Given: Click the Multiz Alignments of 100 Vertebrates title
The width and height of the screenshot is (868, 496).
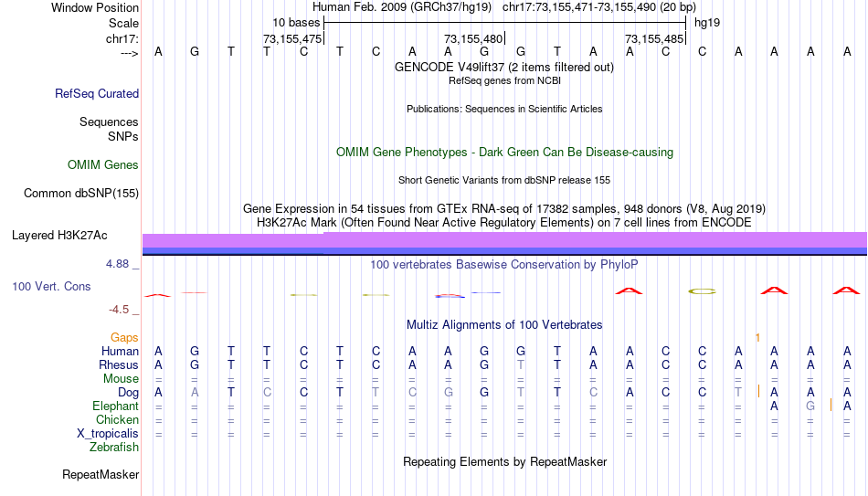Looking at the screenshot, I should click(504, 325).
